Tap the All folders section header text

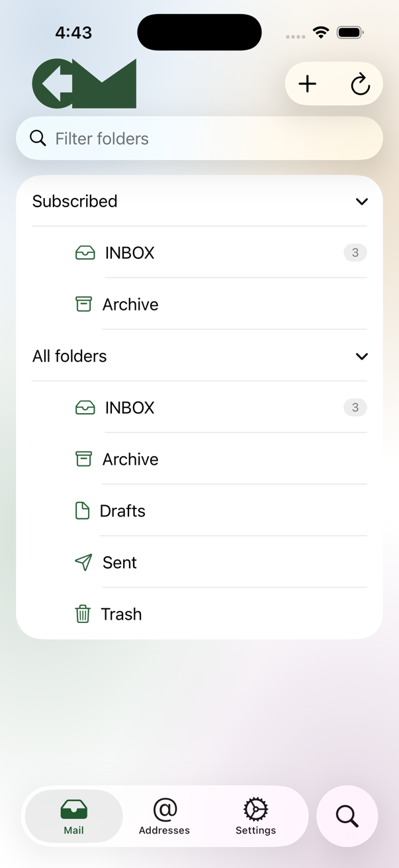[x=69, y=356]
